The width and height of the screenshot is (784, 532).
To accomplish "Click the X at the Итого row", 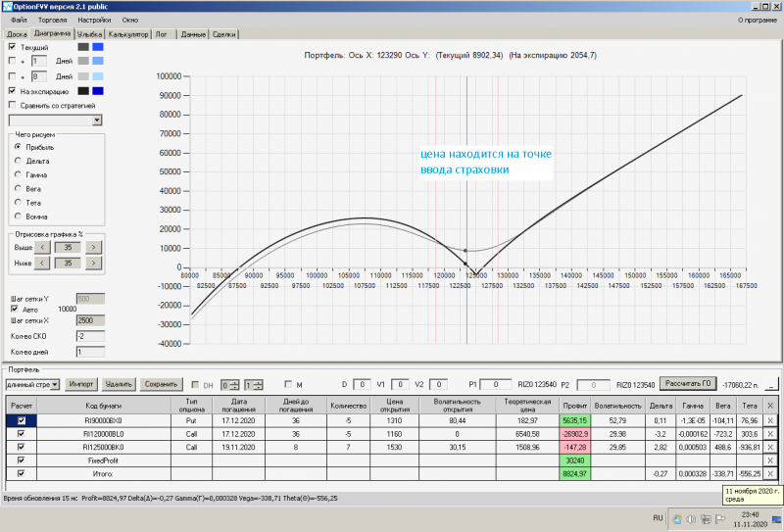I will click(770, 473).
